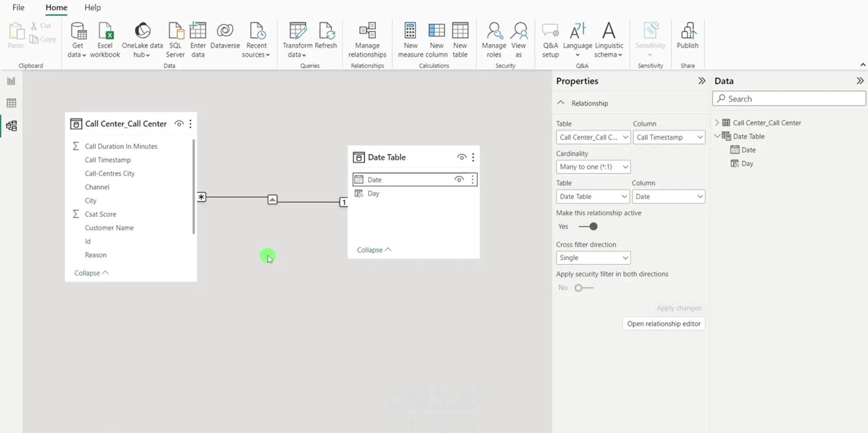Collapse the Properties pane

click(x=702, y=81)
